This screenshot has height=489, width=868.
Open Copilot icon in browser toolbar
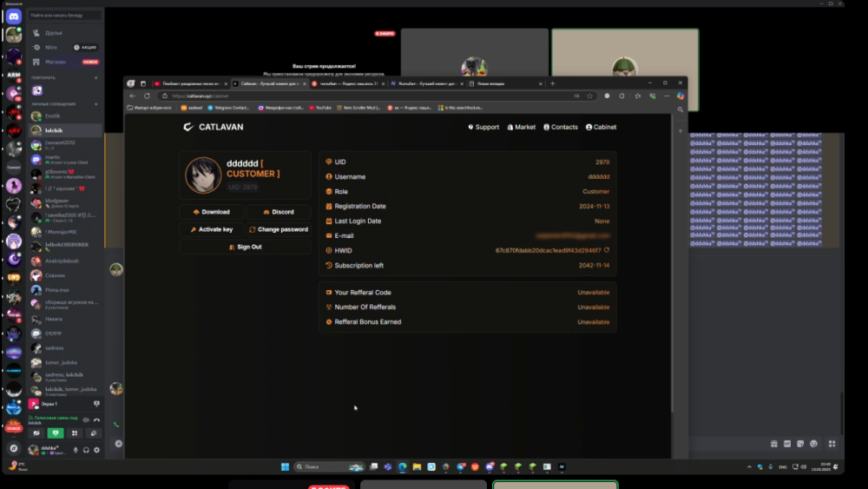tap(681, 96)
